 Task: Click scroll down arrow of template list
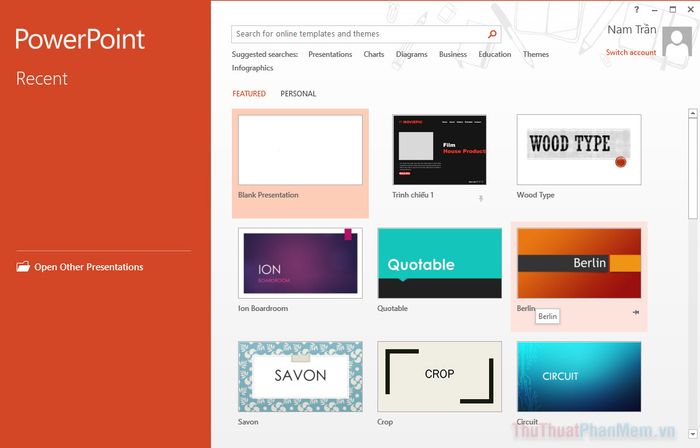(693, 433)
